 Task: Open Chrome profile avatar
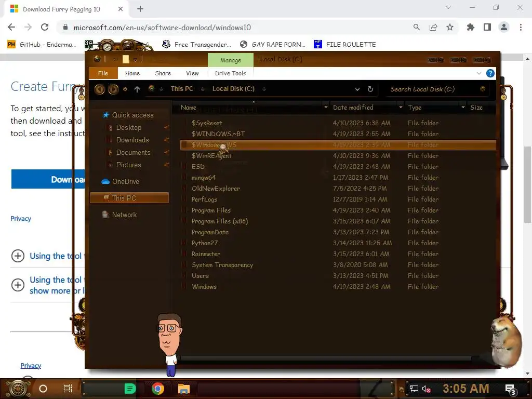pos(504,28)
